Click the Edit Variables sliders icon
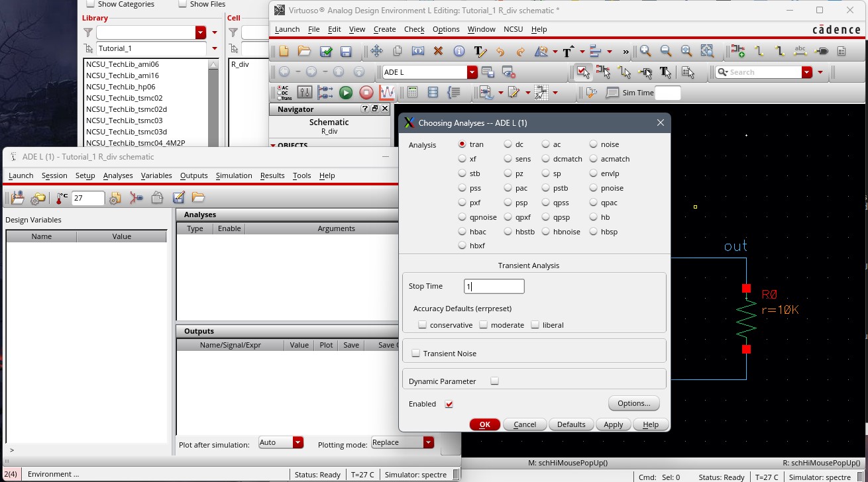Screen dimensions: 868x482 pyautogui.click(x=305, y=93)
